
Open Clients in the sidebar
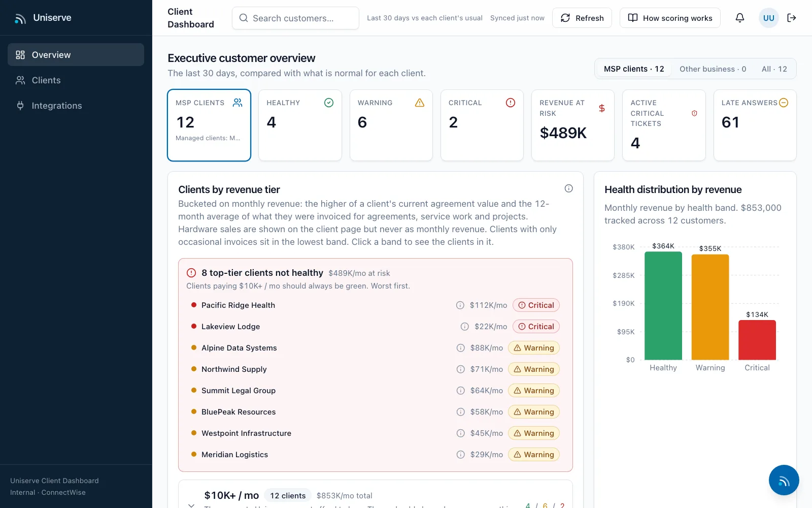pyautogui.click(x=76, y=80)
